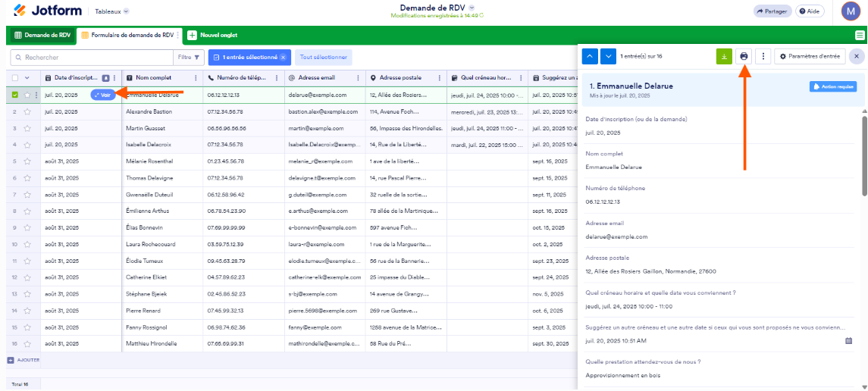Download the entry using the green button
868x391 pixels.
pos(724,56)
